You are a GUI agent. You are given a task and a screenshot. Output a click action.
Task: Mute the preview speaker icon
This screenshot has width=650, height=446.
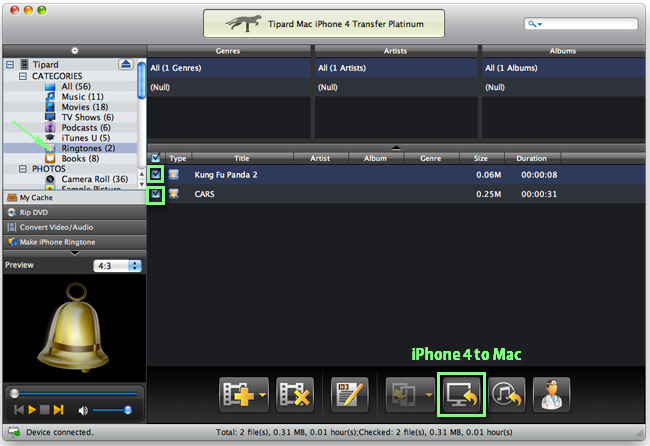(83, 410)
